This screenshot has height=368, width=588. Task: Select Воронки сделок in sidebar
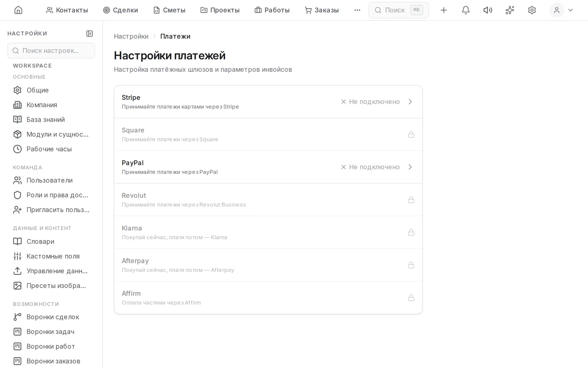point(51,317)
